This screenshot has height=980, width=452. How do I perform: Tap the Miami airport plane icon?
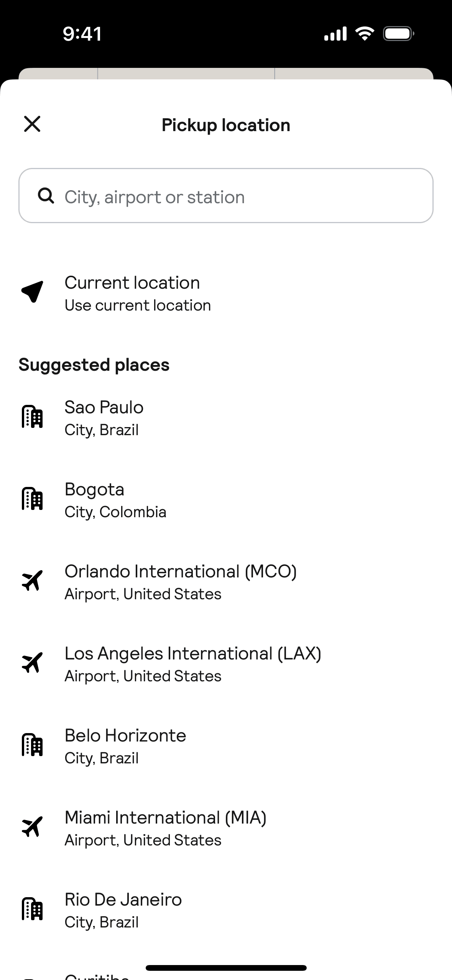pyautogui.click(x=32, y=827)
